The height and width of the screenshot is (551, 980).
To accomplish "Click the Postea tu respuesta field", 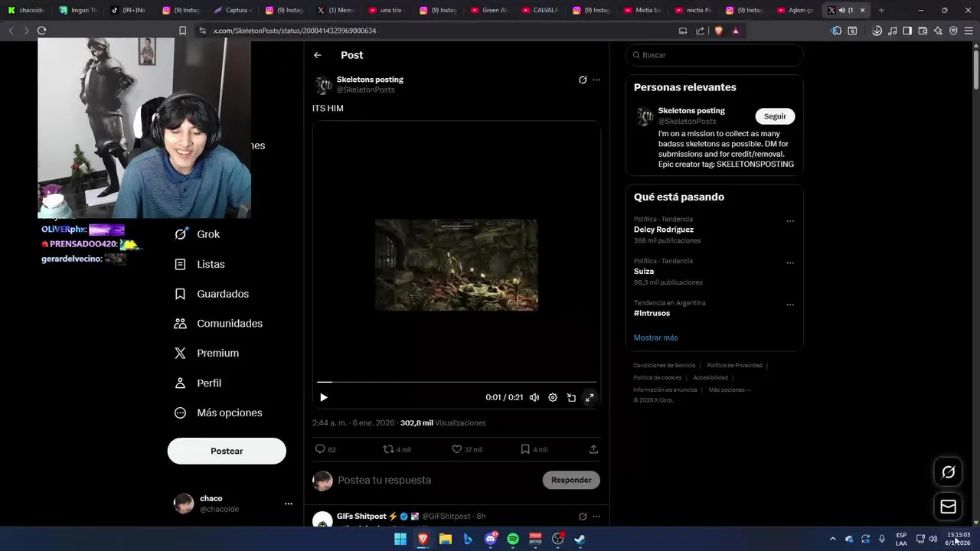I will pos(436,480).
